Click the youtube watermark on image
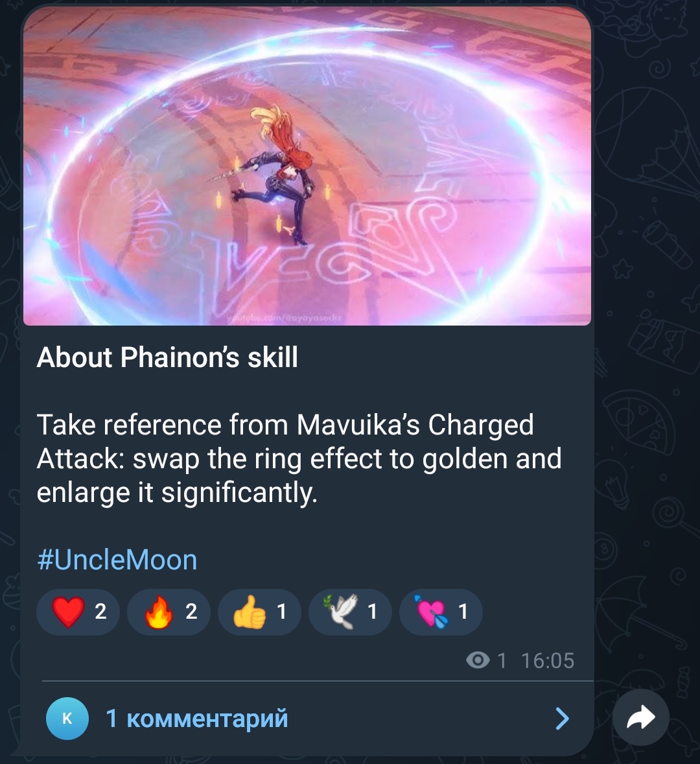Screen dimensions: 700x764 point(285,318)
